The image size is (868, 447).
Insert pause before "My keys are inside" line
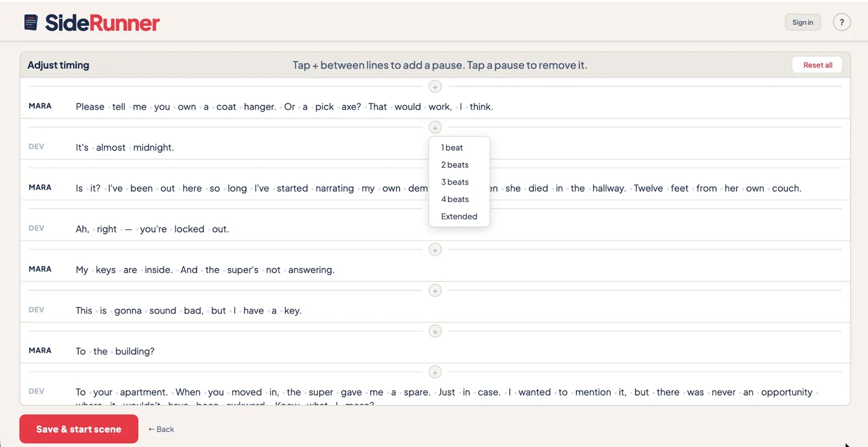click(435, 250)
